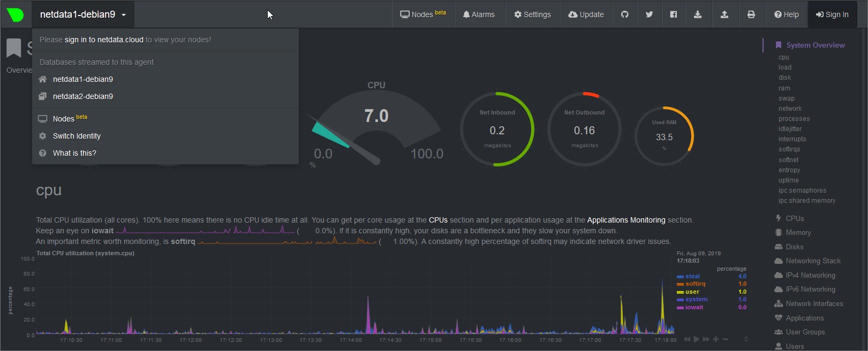Zoom out the CPU chart with minus icon
The width and height of the screenshot is (868, 351).
pyautogui.click(x=726, y=339)
